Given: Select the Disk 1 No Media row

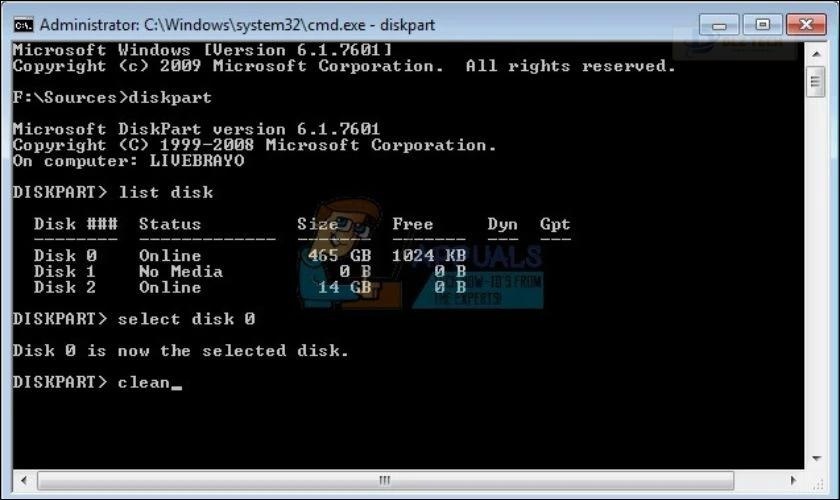Looking at the screenshot, I should click(x=250, y=272).
